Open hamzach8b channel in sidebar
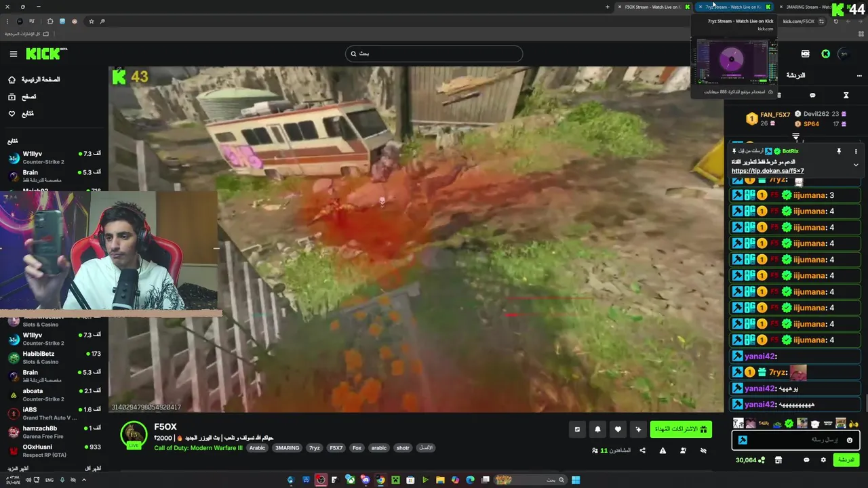The width and height of the screenshot is (868, 488). [54, 432]
